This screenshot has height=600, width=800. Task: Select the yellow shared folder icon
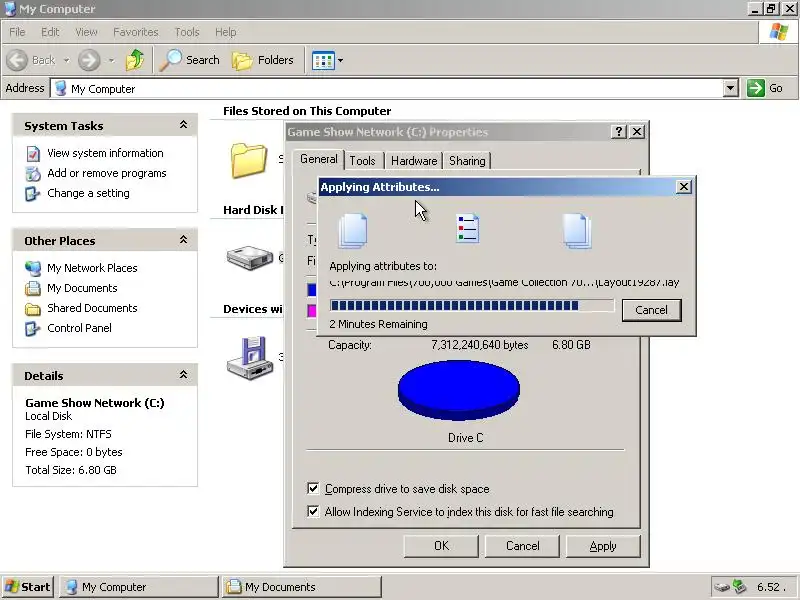pos(249,160)
